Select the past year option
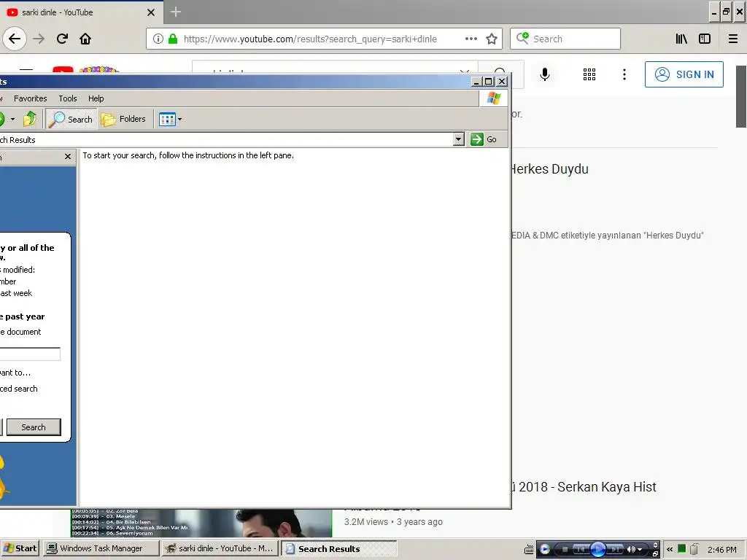This screenshot has width=747, height=560. click(23, 316)
